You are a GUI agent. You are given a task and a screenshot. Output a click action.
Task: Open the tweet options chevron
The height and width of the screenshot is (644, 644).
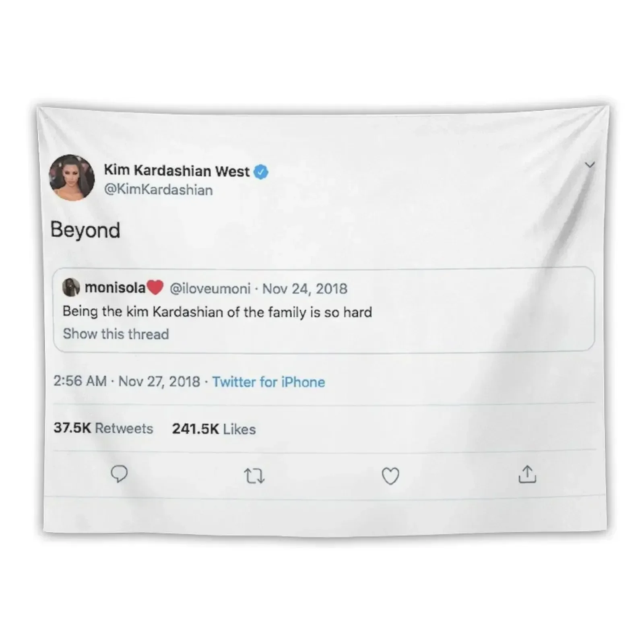click(x=590, y=165)
